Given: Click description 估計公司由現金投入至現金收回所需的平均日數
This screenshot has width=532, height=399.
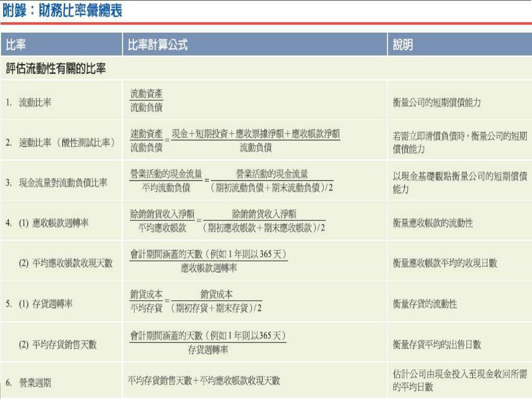Looking at the screenshot, I should click(460, 380).
